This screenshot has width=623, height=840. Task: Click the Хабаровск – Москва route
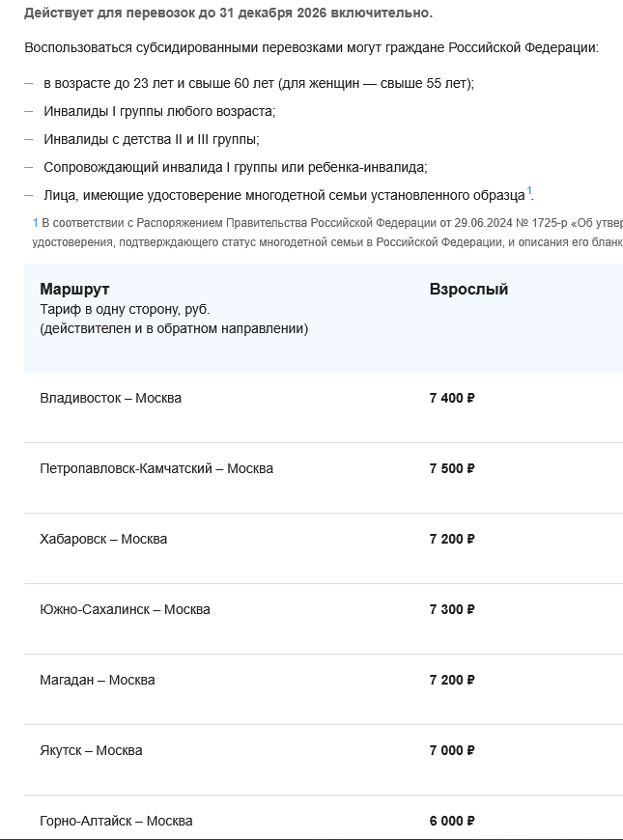[103, 539]
